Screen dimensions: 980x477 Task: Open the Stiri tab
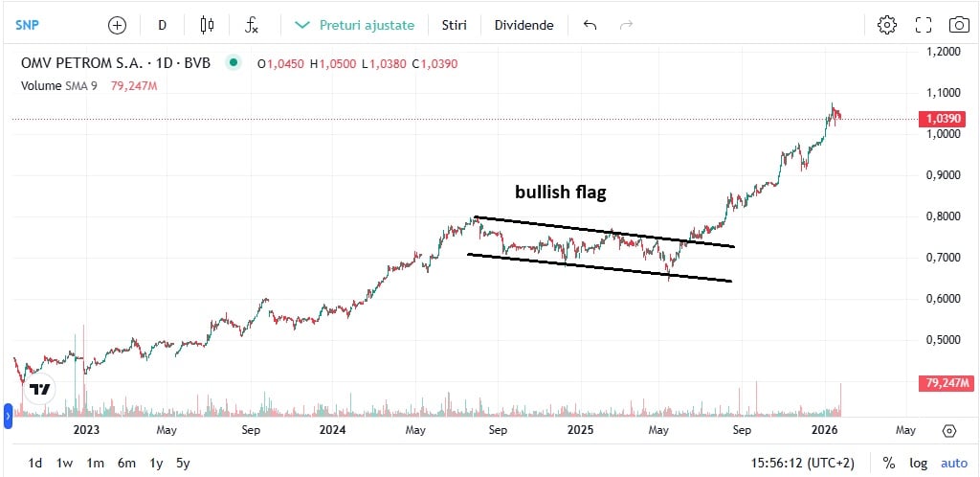click(455, 25)
